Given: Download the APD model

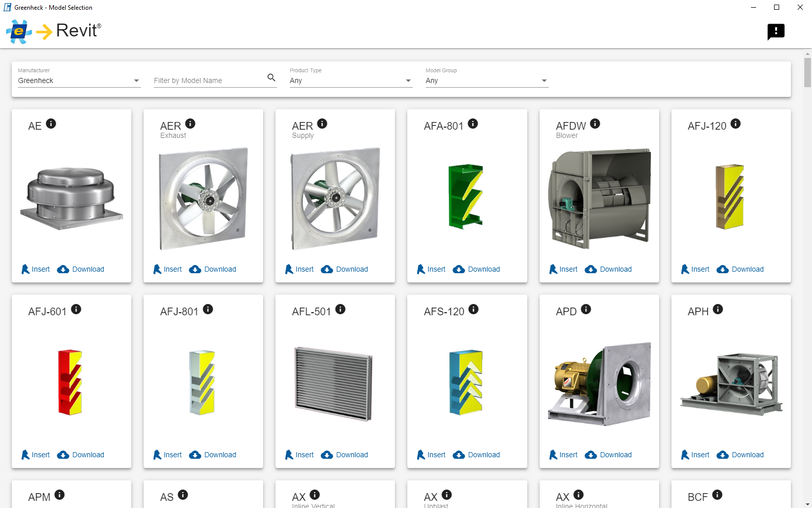Looking at the screenshot, I should pos(608,455).
